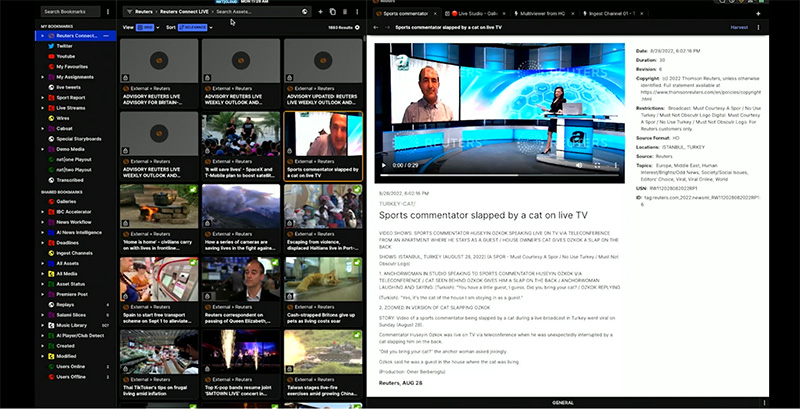800x409 pixels.
Task: Toggle the Grid view switch
Action: [x=145, y=28]
